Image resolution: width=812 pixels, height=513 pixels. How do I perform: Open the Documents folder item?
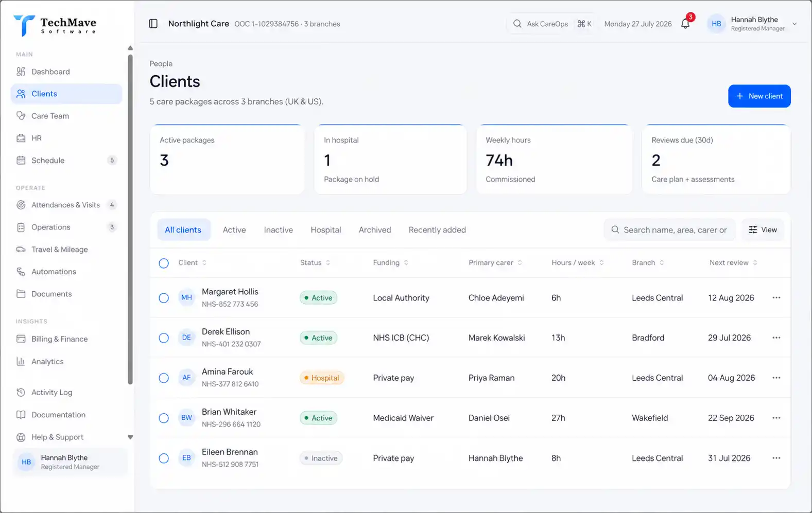(x=66, y=294)
